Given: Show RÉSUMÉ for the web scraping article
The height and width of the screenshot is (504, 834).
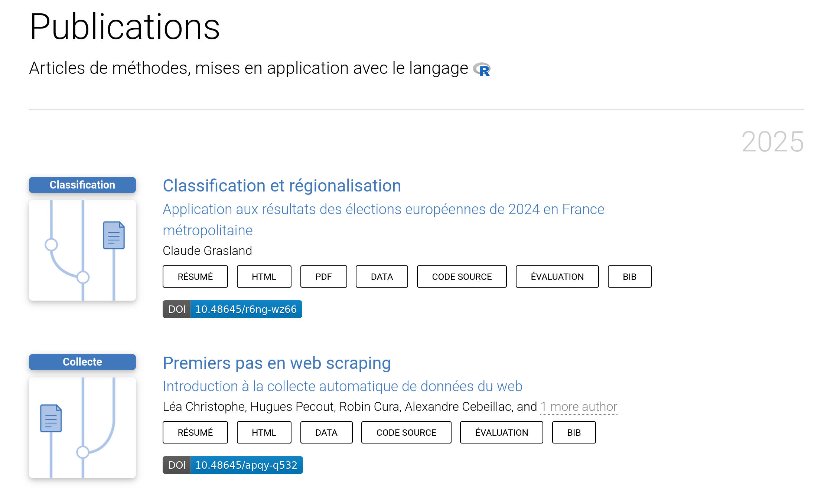Looking at the screenshot, I should (195, 432).
